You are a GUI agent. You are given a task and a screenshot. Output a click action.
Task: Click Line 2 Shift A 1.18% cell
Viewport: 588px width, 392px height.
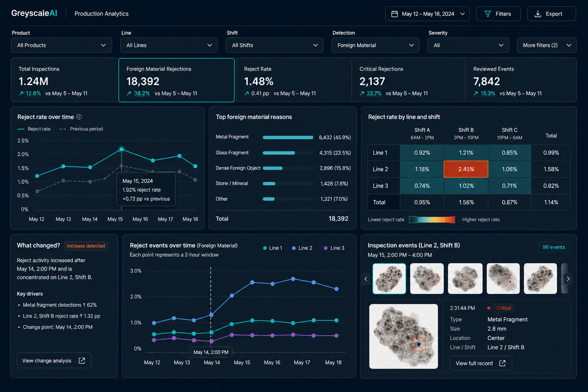pos(422,169)
